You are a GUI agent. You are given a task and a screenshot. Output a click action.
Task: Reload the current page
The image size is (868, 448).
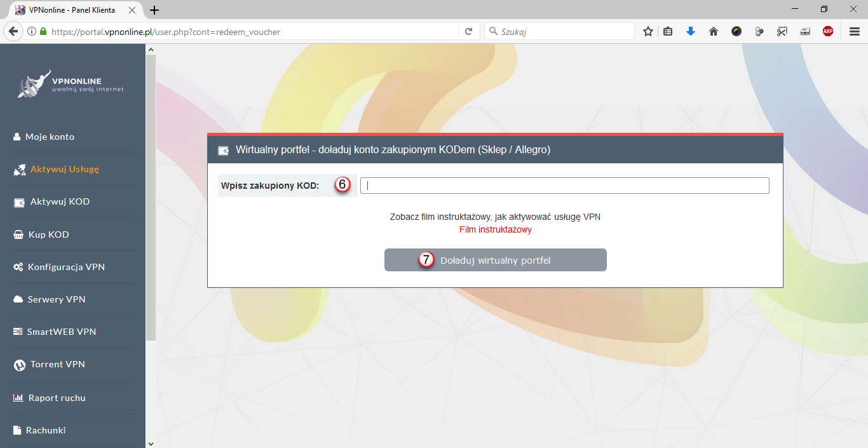click(x=469, y=31)
